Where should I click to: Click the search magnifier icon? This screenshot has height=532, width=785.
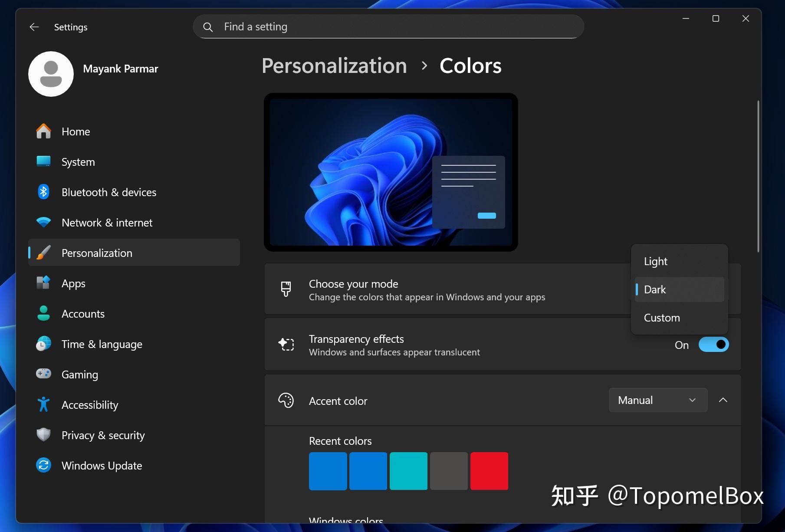208,27
